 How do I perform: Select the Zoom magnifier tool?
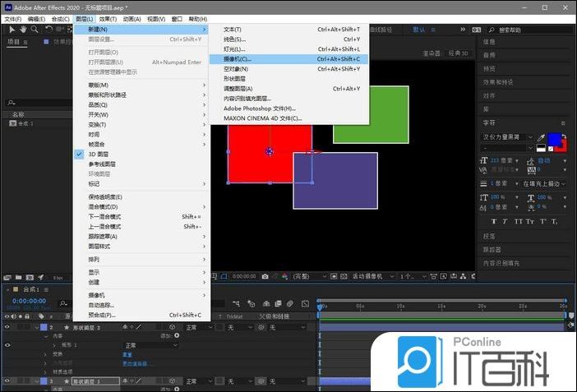coord(35,30)
